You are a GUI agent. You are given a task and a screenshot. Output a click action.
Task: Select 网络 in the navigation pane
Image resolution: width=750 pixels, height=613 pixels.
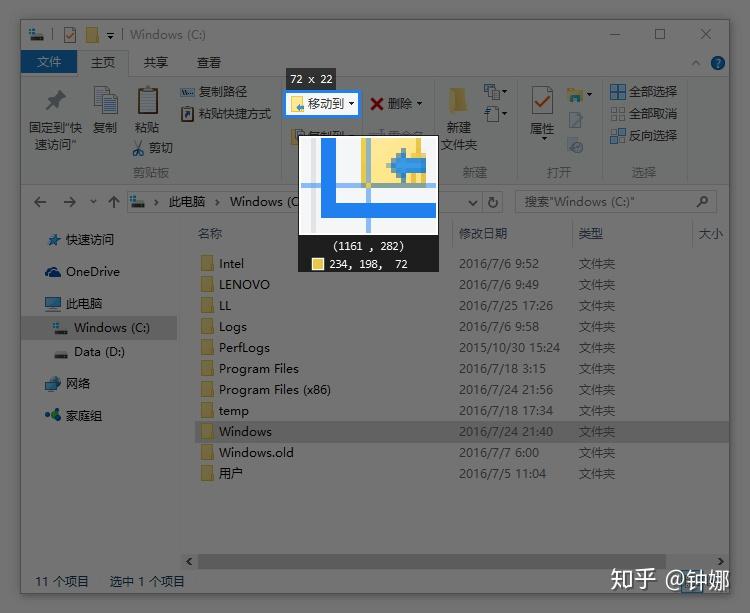click(67, 383)
